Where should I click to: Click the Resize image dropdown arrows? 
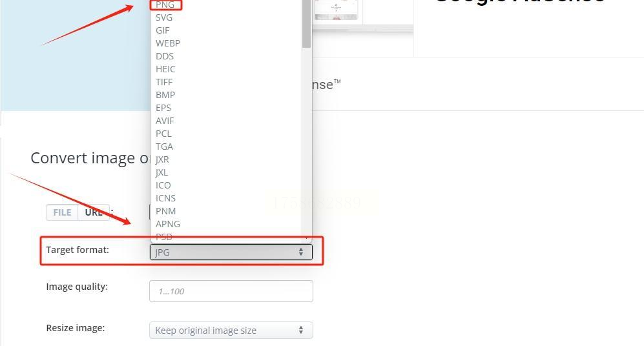click(x=301, y=330)
